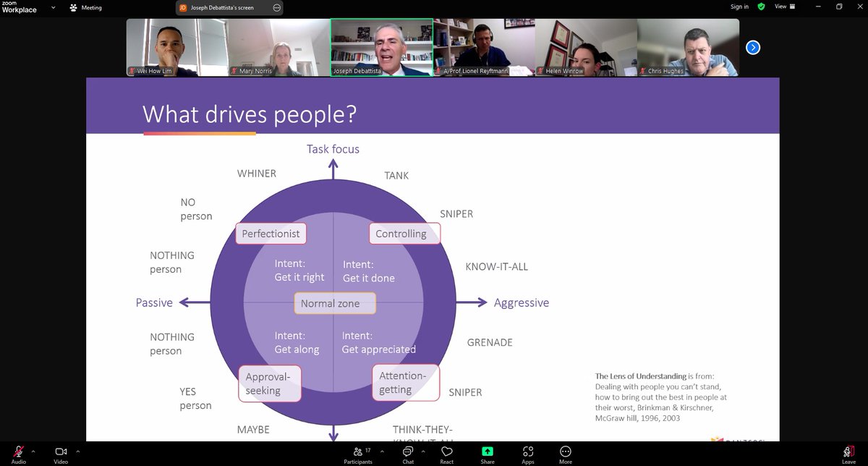Image resolution: width=868 pixels, height=466 pixels.
Task: Click 'Intent: Get it done' text
Action: (369, 271)
